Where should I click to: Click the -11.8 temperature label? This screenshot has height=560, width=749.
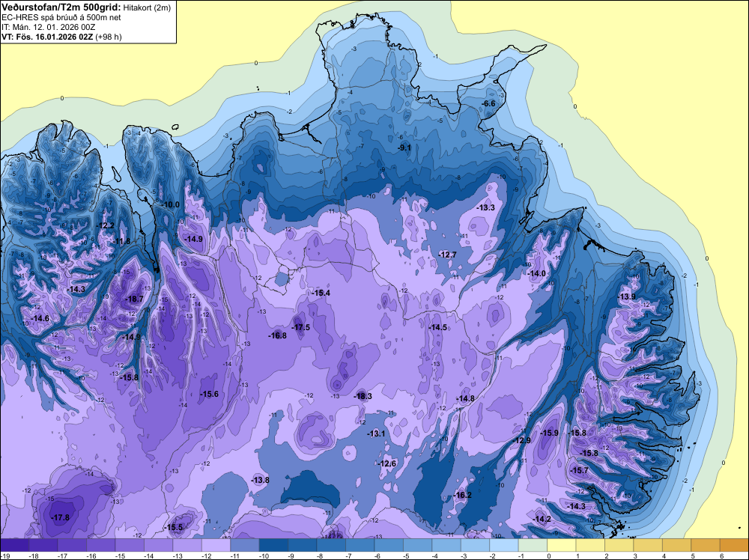121,241
